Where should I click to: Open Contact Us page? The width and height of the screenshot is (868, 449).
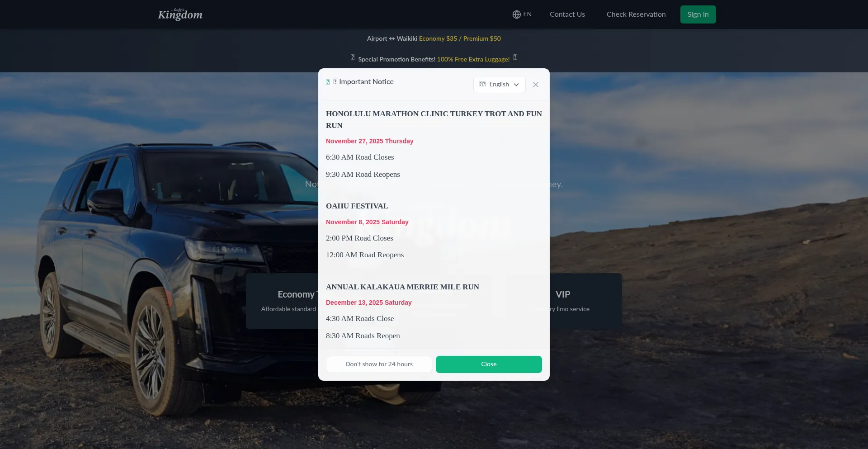(x=567, y=14)
